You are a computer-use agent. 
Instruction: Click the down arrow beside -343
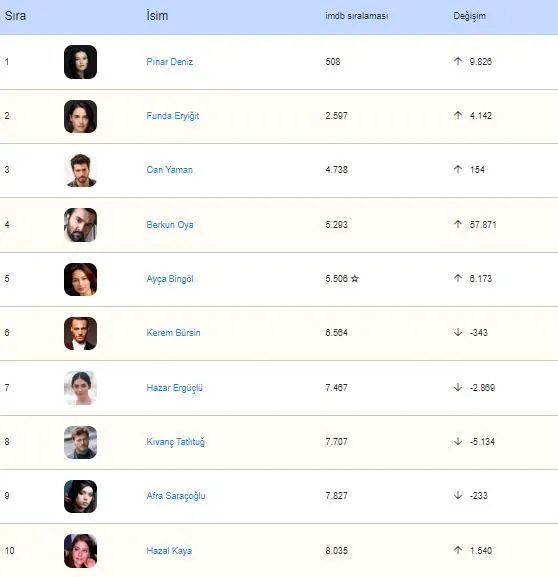(x=458, y=332)
